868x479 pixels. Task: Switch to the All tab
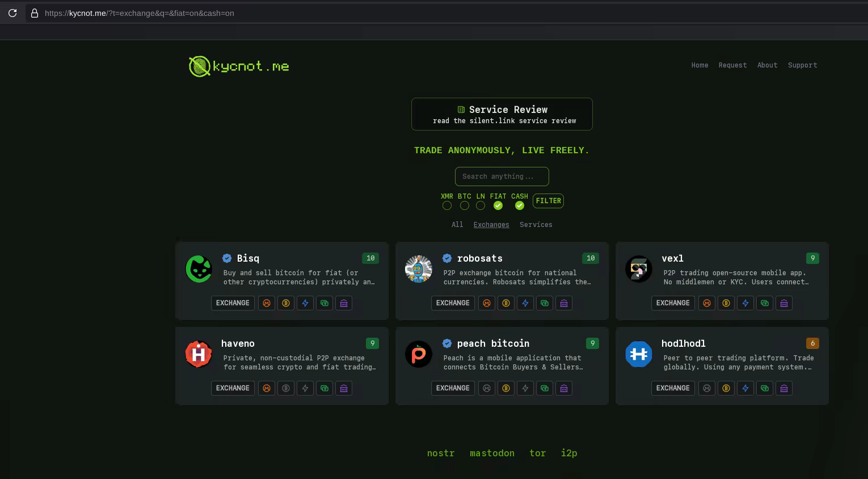(x=457, y=225)
